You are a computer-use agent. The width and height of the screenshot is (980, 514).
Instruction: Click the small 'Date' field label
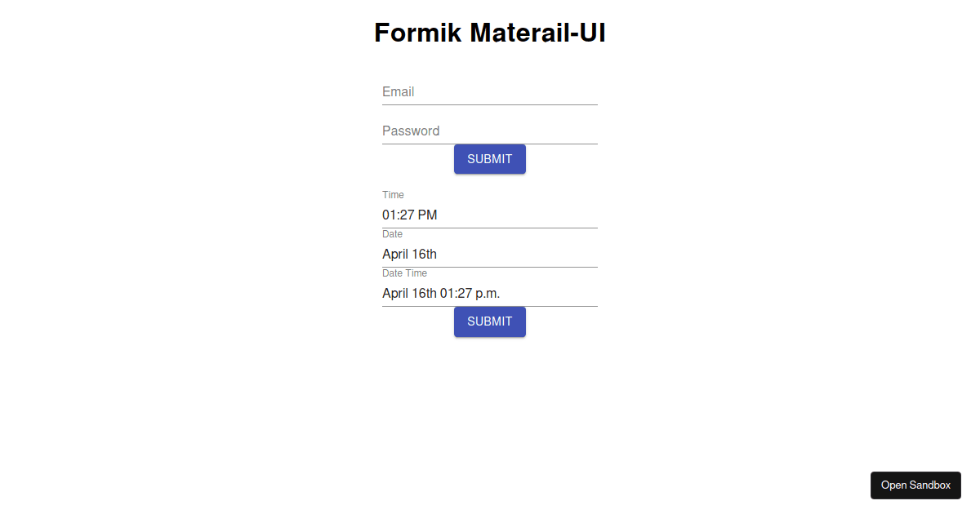[392, 234]
